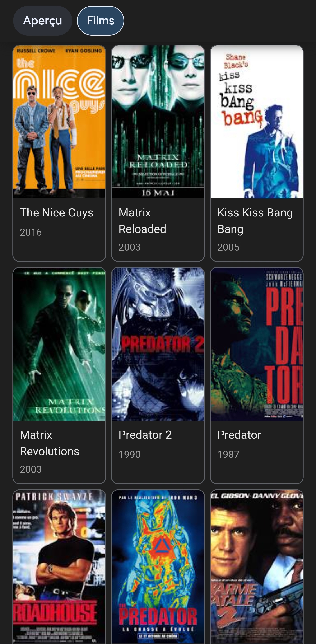Screen dimensions: 316x644
Task: Open the L'Arme Fatale 2 poster
Action: coord(257,567)
